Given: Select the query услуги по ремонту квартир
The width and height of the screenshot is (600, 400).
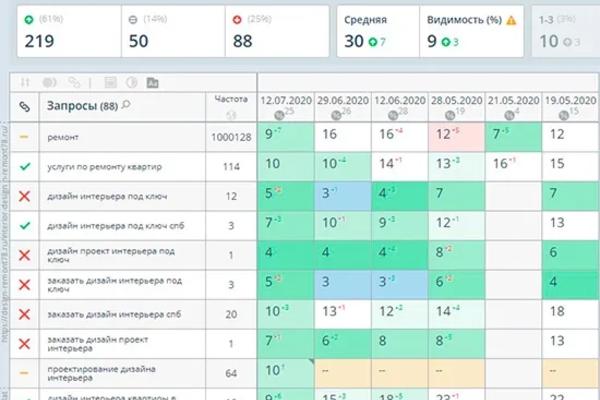Looking at the screenshot, I should pos(104,167).
